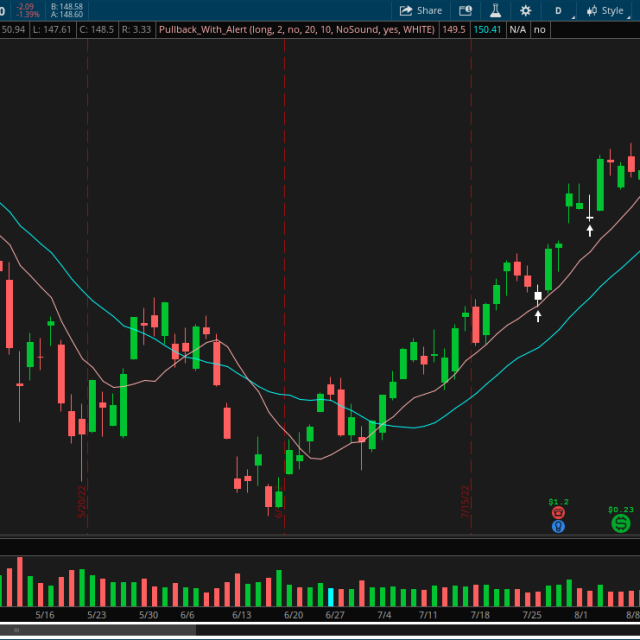Viewport: 640px width, 640px height.
Task: Click the R: 3.33 range value
Action: click(136, 30)
